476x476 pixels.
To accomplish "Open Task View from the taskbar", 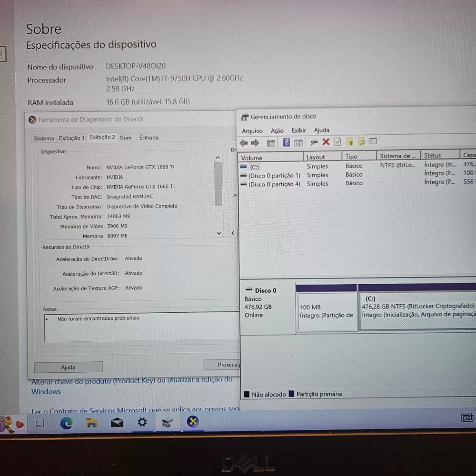I will 40,423.
